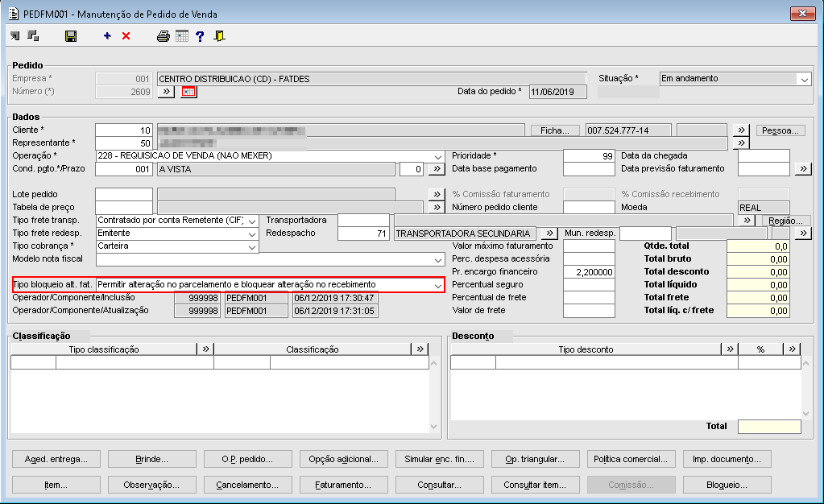
Task: Click lookup arrow after TRANSPORTADORA SECUNDARIA
Action: click(x=549, y=233)
